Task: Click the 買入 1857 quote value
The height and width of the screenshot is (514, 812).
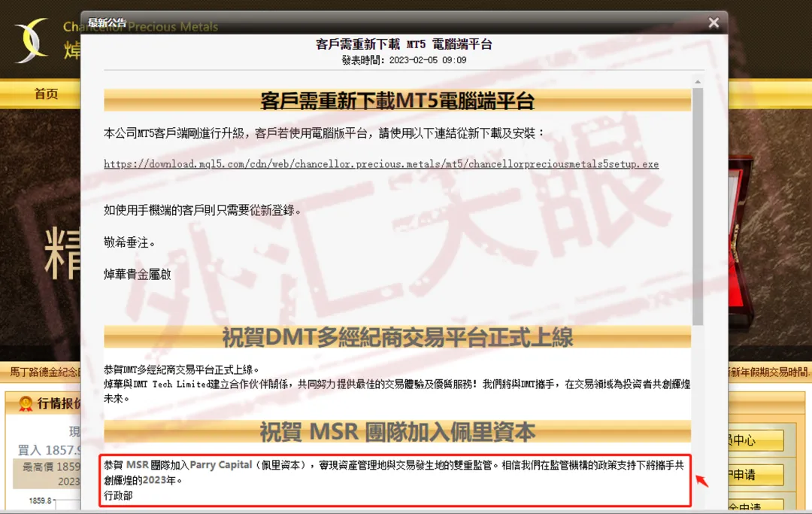Action: (x=49, y=450)
